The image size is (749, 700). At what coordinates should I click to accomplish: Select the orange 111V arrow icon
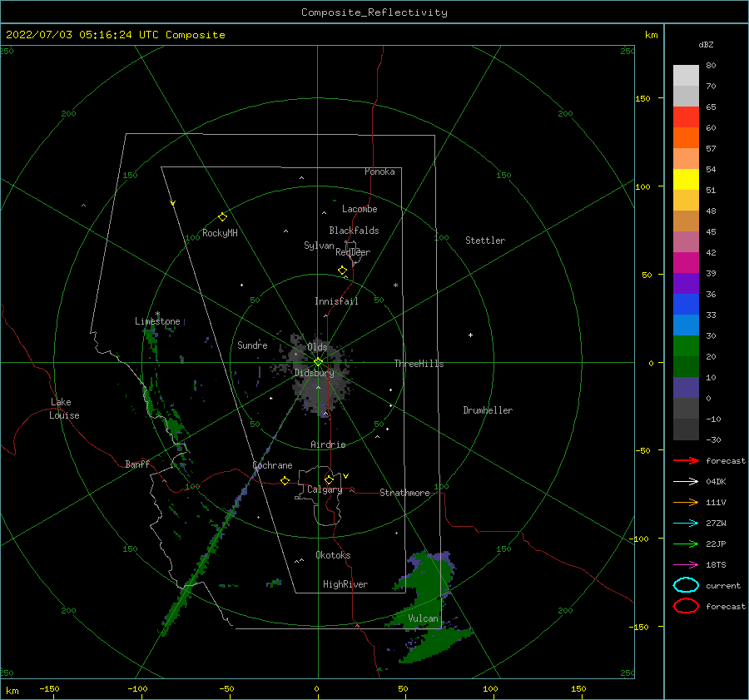[686, 502]
